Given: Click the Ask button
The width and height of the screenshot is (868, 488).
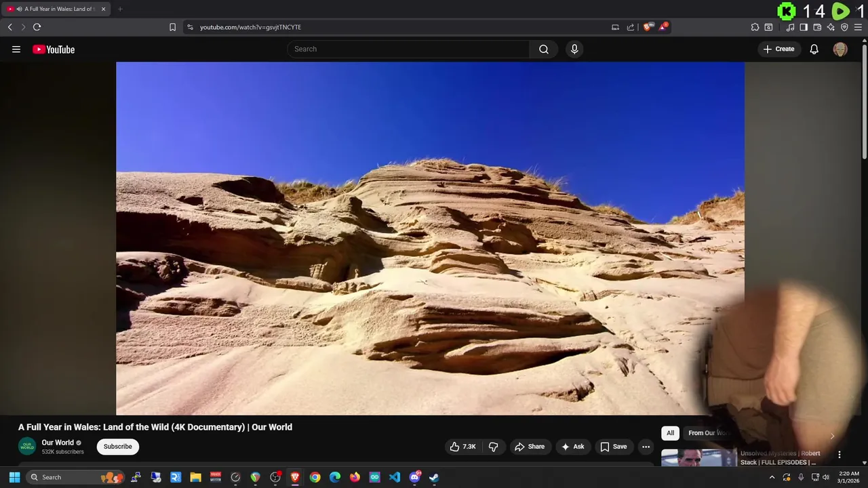Looking at the screenshot, I should click(x=573, y=447).
